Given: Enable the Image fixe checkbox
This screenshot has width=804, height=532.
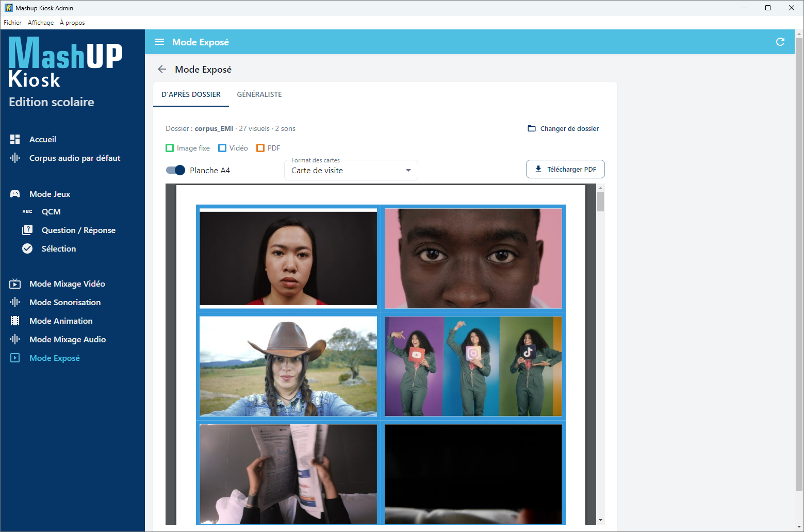Looking at the screenshot, I should point(170,148).
